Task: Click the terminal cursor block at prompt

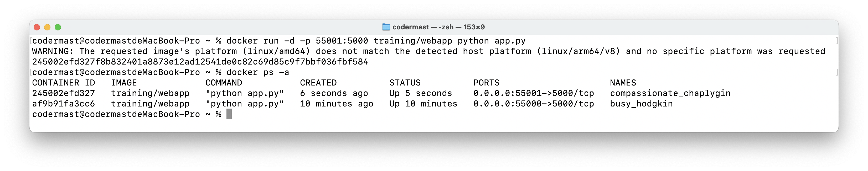Action: pos(229,114)
